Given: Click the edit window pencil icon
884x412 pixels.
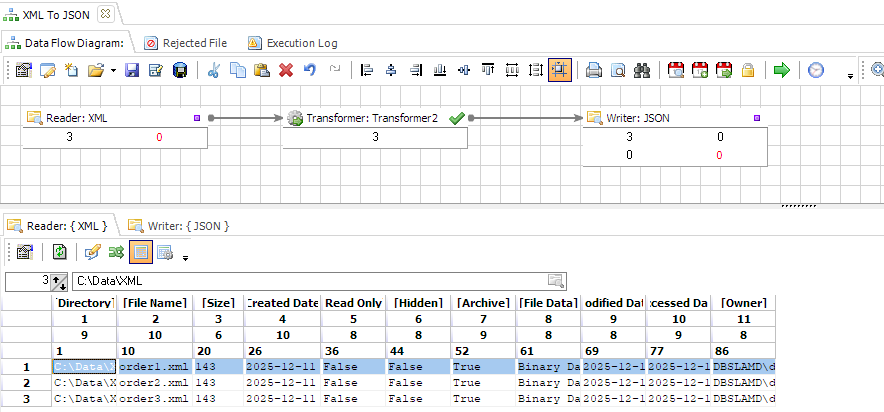Looking at the screenshot, I should coord(48,70).
